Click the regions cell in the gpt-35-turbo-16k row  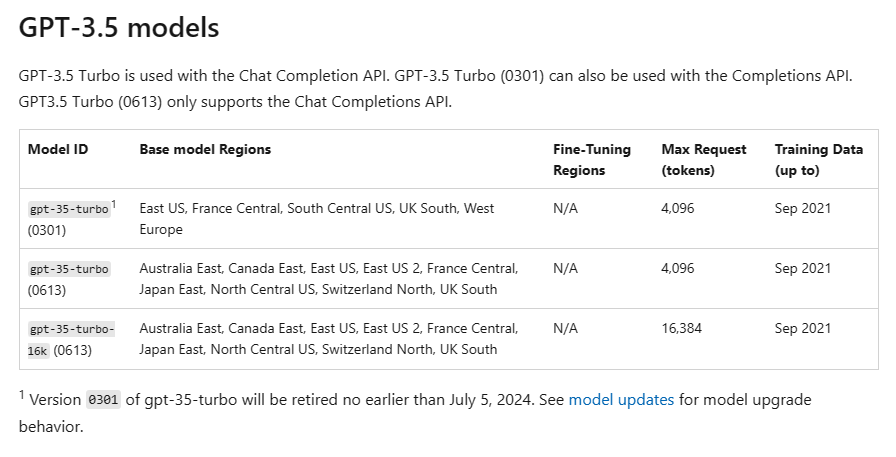click(x=328, y=338)
